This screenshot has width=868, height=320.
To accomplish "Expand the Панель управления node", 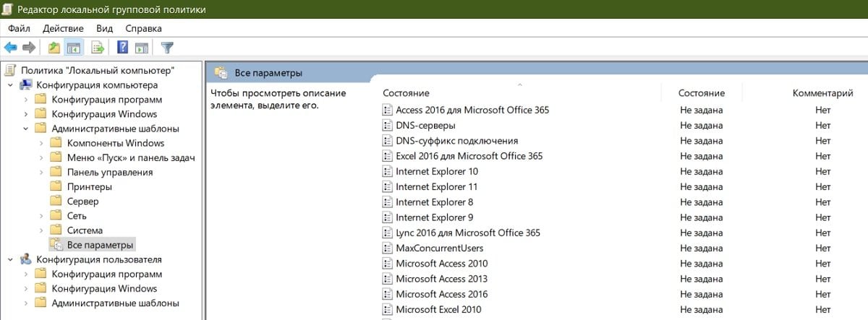I will click(41, 172).
